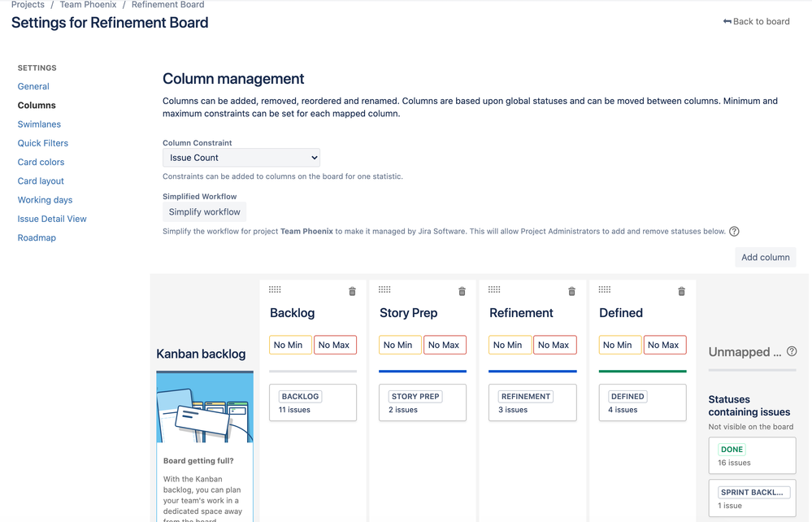Remove the Refinement column with trash icon

(x=571, y=291)
